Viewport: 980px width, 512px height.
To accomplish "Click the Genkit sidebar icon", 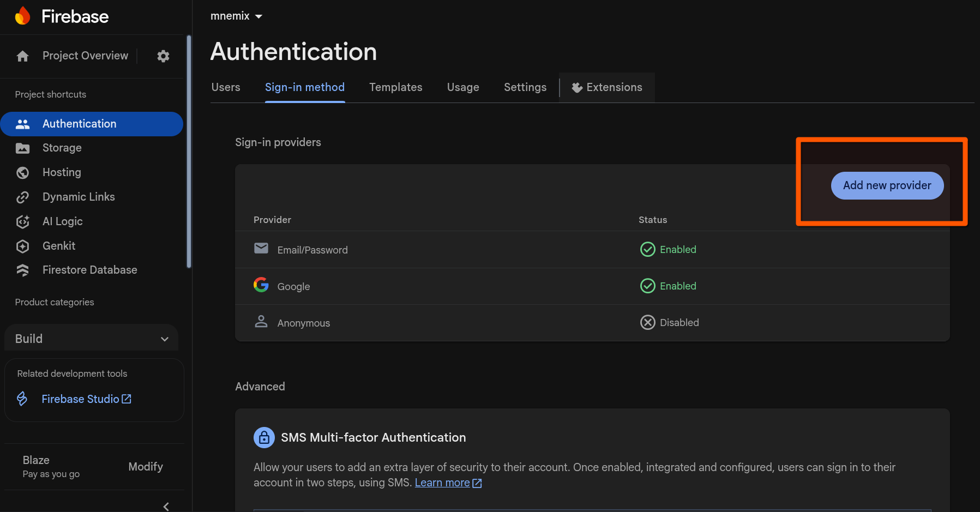I will point(23,246).
